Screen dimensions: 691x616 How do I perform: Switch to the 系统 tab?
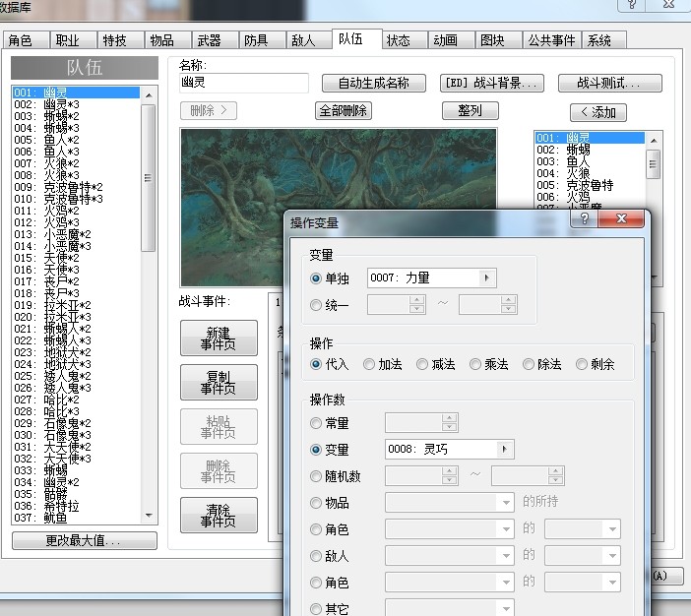point(604,40)
